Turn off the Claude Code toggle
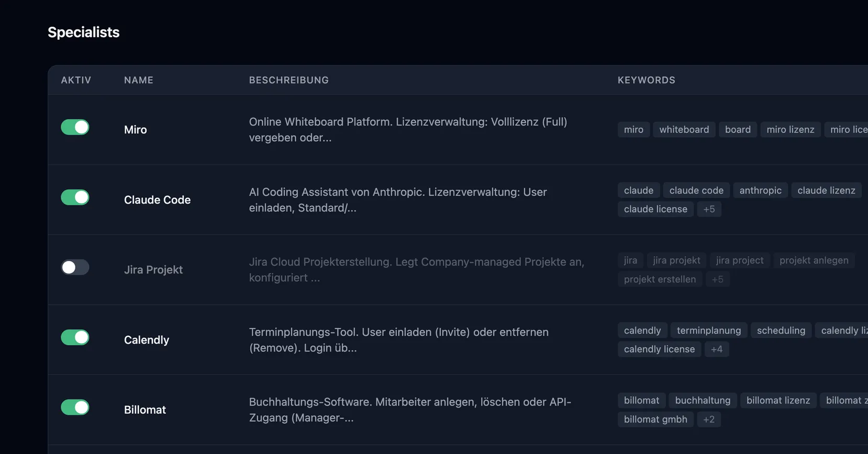The height and width of the screenshot is (454, 868). (75, 197)
